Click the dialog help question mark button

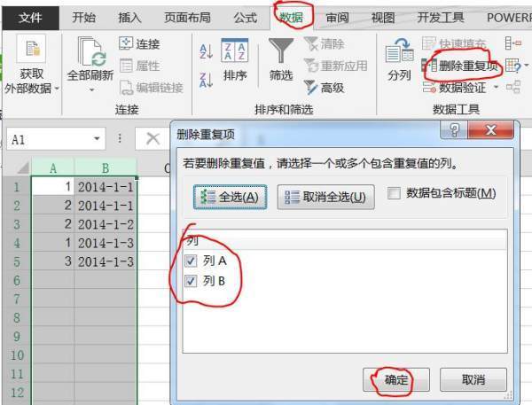tap(454, 130)
